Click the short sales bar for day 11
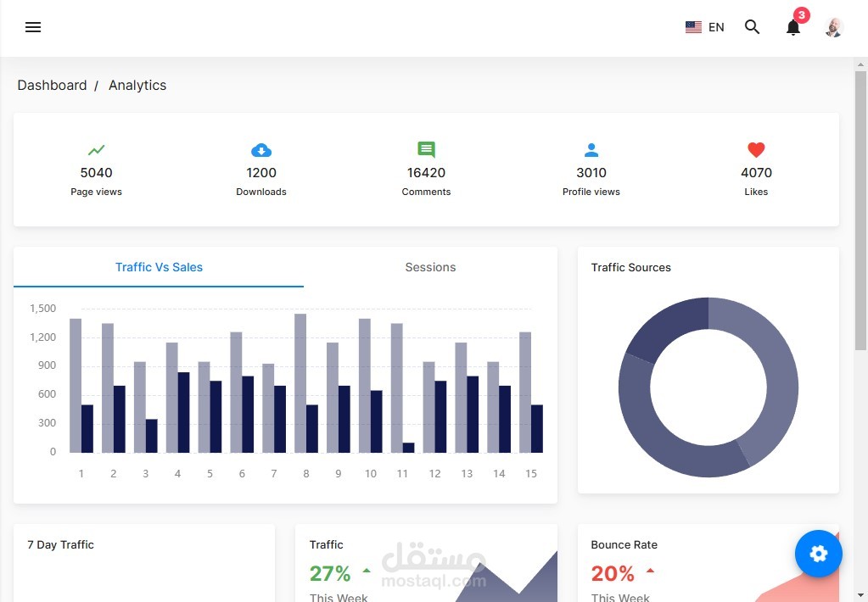This screenshot has width=868, height=602. 408,448
